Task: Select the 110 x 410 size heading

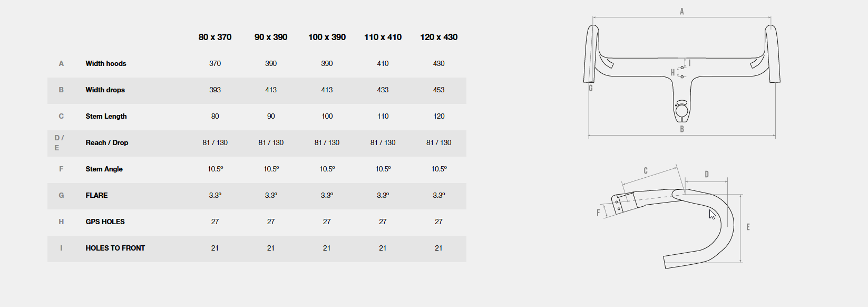Action: coord(383,37)
